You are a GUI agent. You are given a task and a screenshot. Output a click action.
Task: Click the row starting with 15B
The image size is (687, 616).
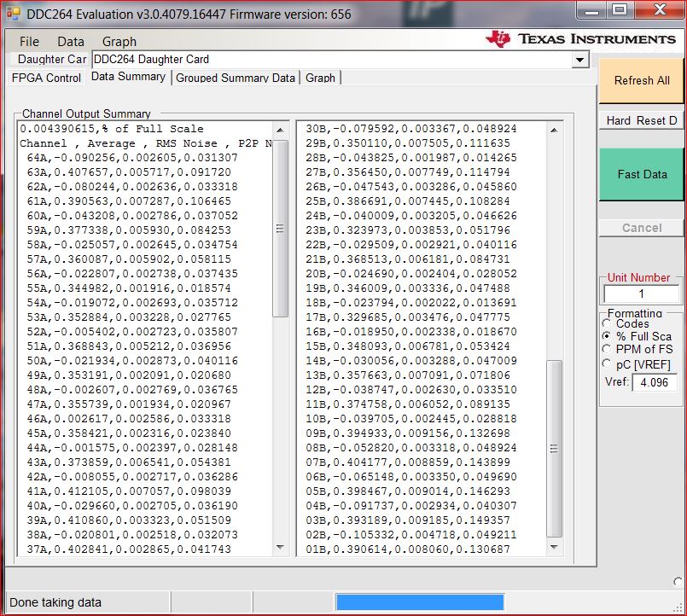pos(408,346)
